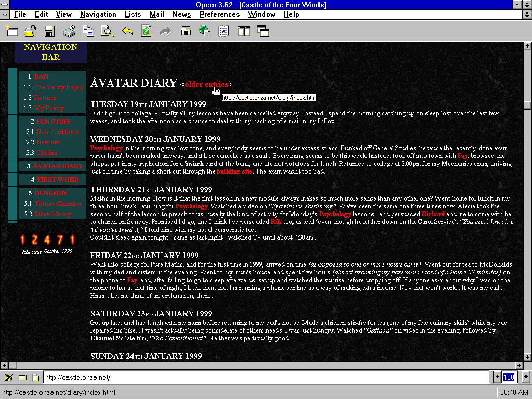Toggle the document page icon beside address bar
532x399 pixels.
coord(35,377)
